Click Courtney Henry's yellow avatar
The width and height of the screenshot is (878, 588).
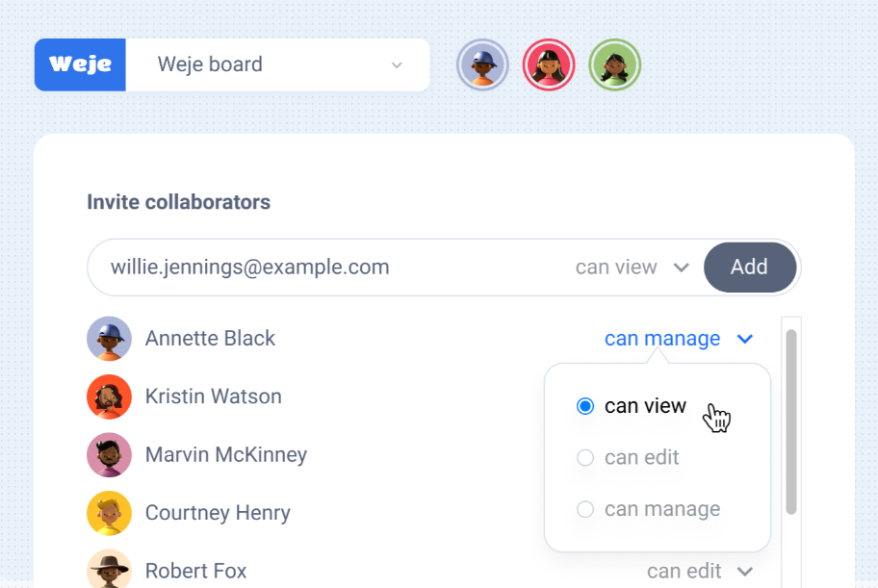tap(109, 513)
